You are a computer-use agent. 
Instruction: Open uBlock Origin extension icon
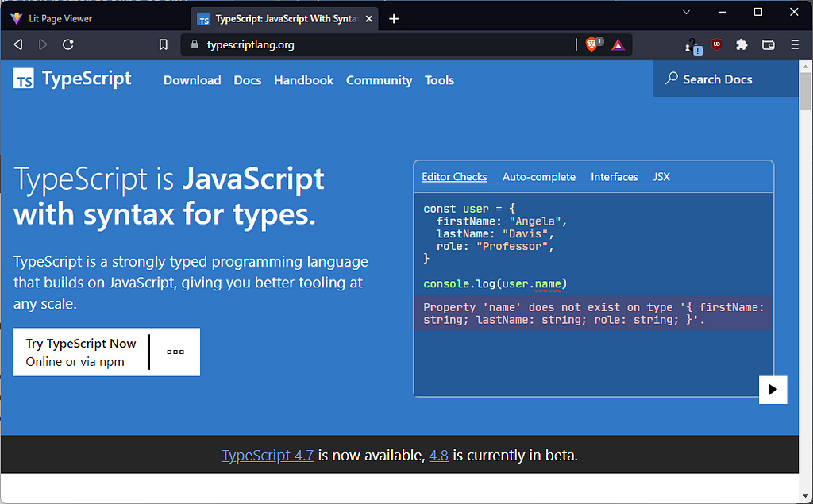(717, 44)
